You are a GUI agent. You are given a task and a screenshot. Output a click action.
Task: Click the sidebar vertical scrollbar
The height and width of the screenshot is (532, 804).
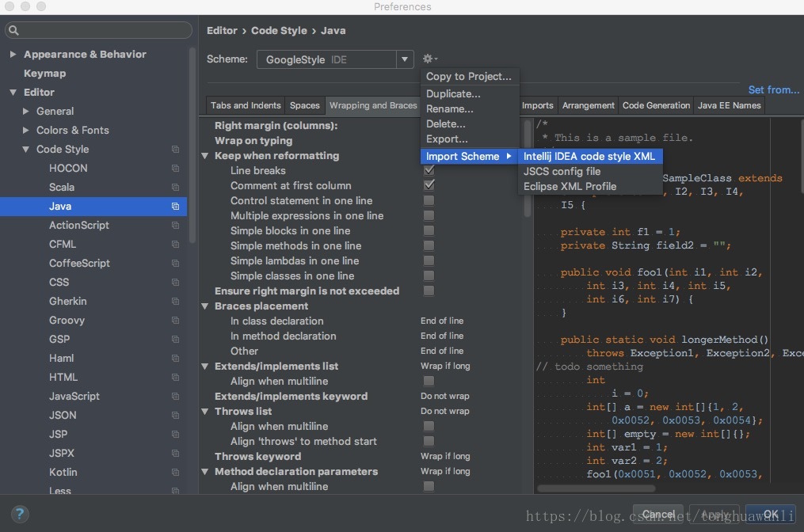click(x=192, y=145)
